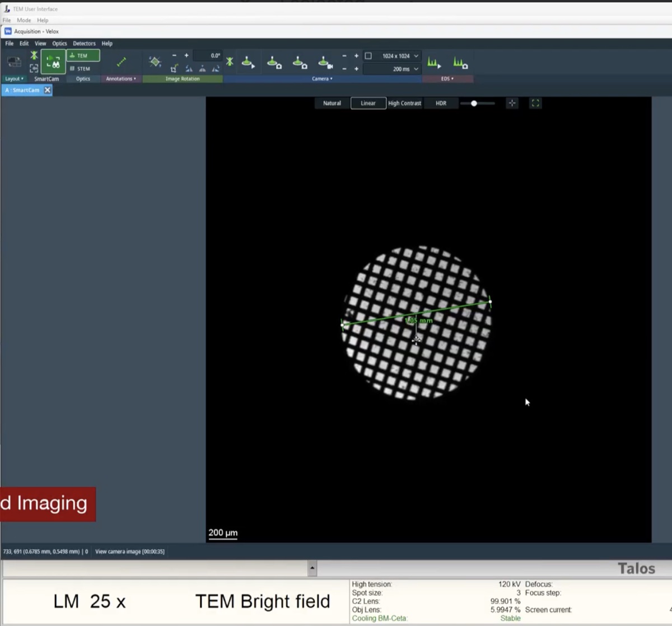Image resolution: width=672 pixels, height=626 pixels.
Task: Increase exposure with plus beside 200 ms
Action: pyautogui.click(x=356, y=69)
